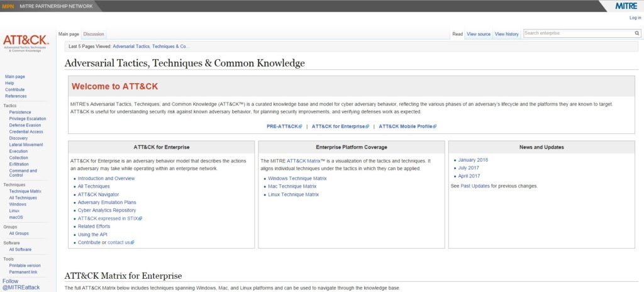Click the search magnifier icon

click(x=636, y=33)
